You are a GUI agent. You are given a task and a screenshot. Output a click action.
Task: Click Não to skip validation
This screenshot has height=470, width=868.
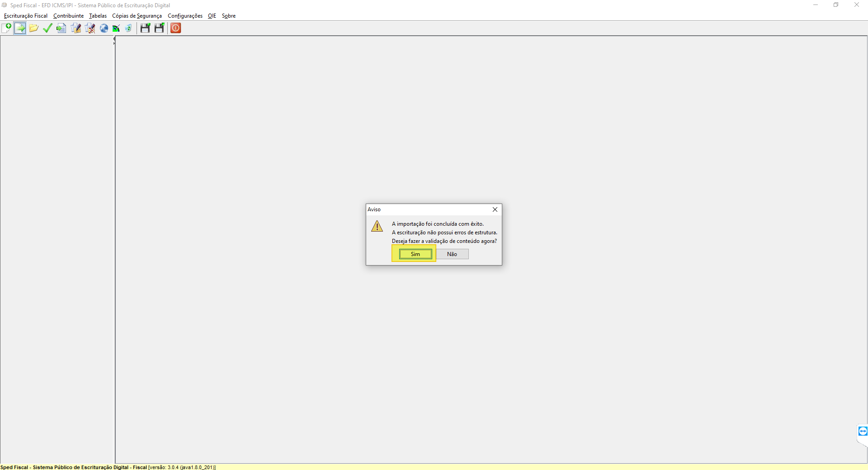(x=452, y=254)
